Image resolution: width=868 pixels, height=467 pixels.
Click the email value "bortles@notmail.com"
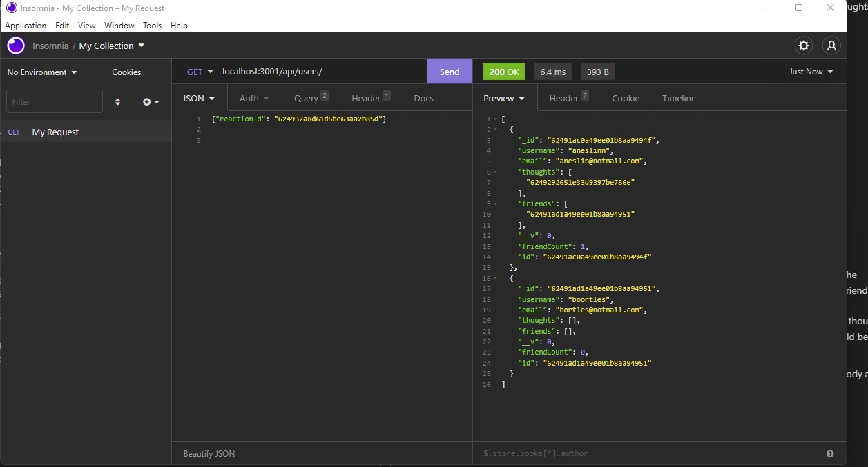[599, 310]
